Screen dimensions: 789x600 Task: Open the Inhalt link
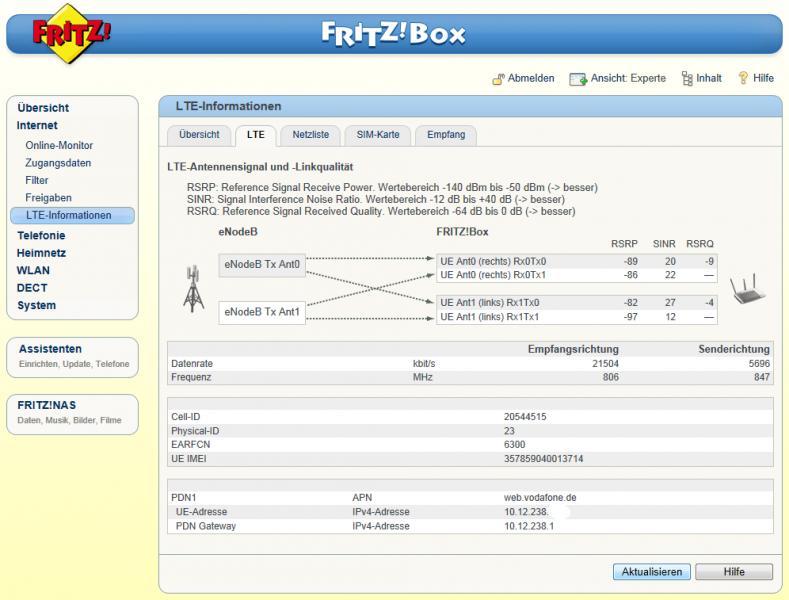click(708, 78)
